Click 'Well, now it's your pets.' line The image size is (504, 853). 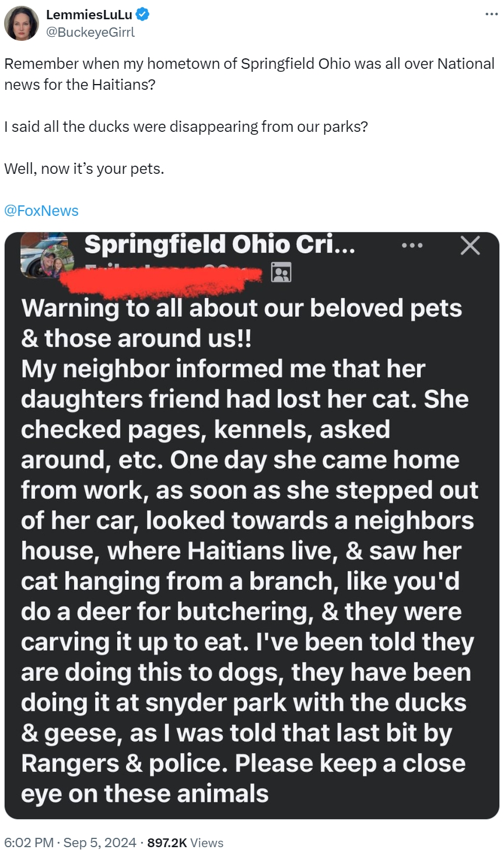pyautogui.click(x=84, y=169)
